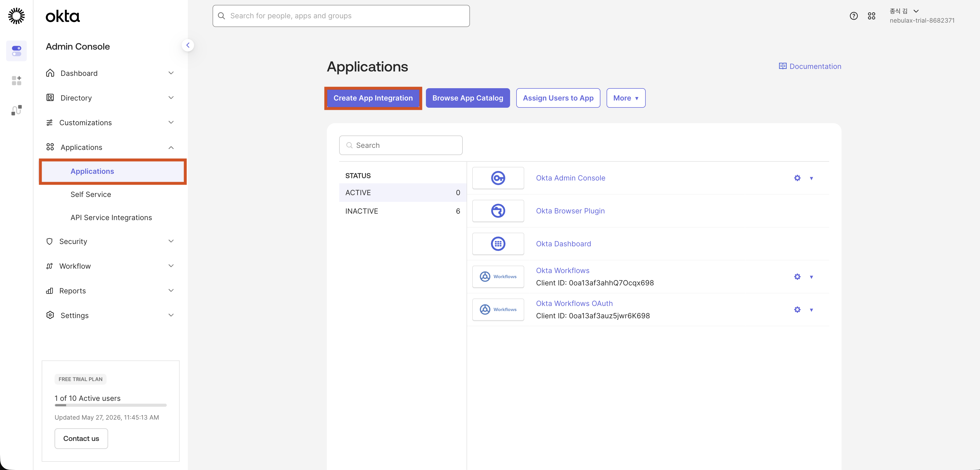This screenshot has width=980, height=470.
Task: Focus the applications list Search field
Action: tap(401, 145)
